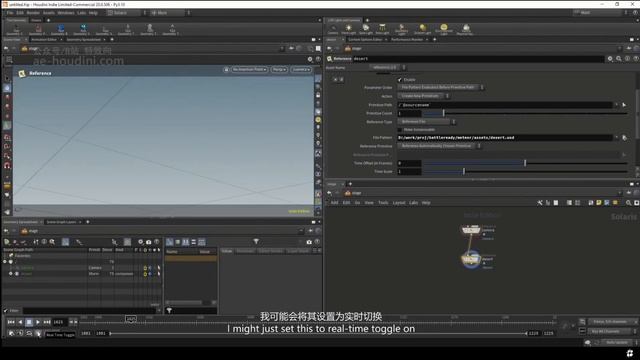Select the Point Light shelf tool
Viewport: 640px width, 360px height.
(x=349, y=29)
